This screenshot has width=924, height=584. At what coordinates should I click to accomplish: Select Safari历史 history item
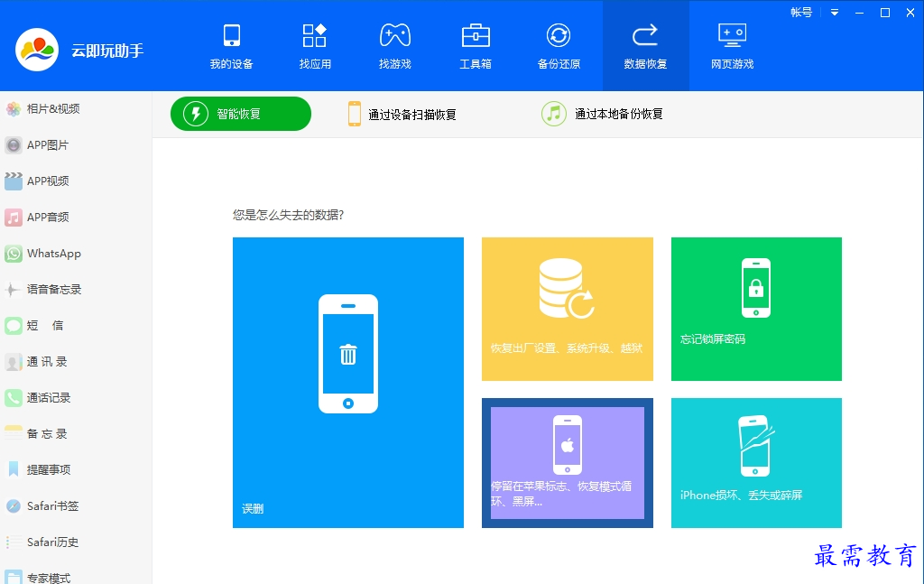pyautogui.click(x=76, y=542)
